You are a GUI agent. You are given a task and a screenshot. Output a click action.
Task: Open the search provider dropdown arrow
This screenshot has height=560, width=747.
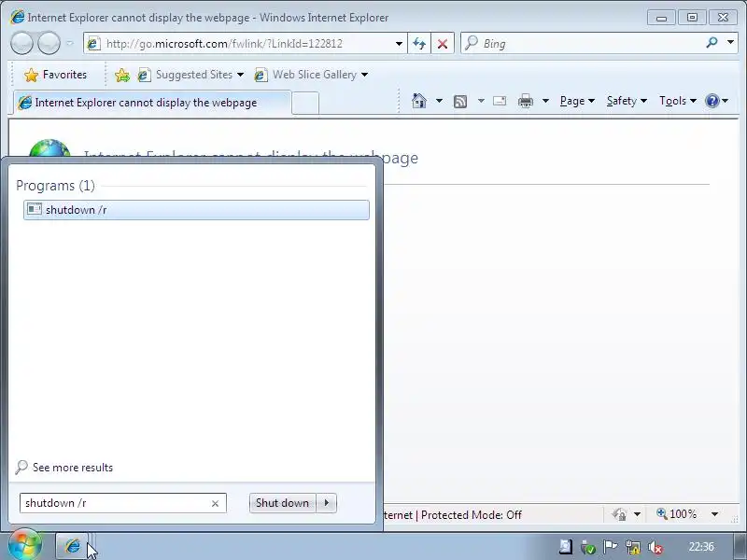click(730, 43)
